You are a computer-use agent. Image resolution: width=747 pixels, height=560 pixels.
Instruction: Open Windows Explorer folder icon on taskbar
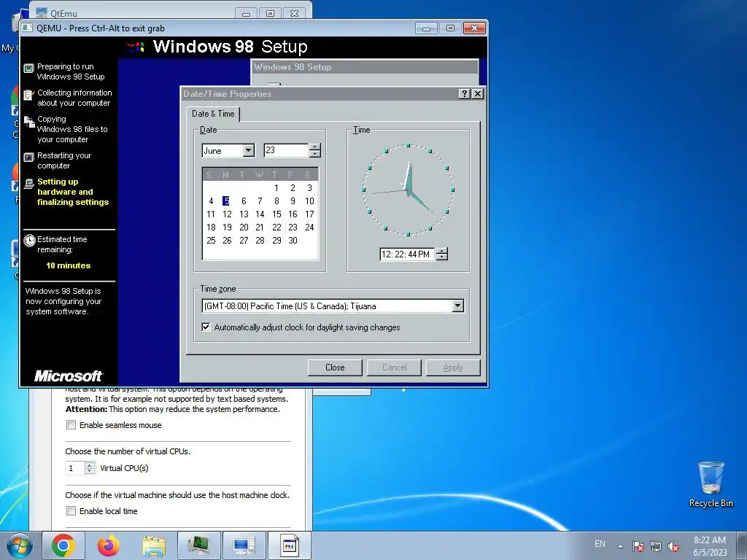(x=154, y=546)
